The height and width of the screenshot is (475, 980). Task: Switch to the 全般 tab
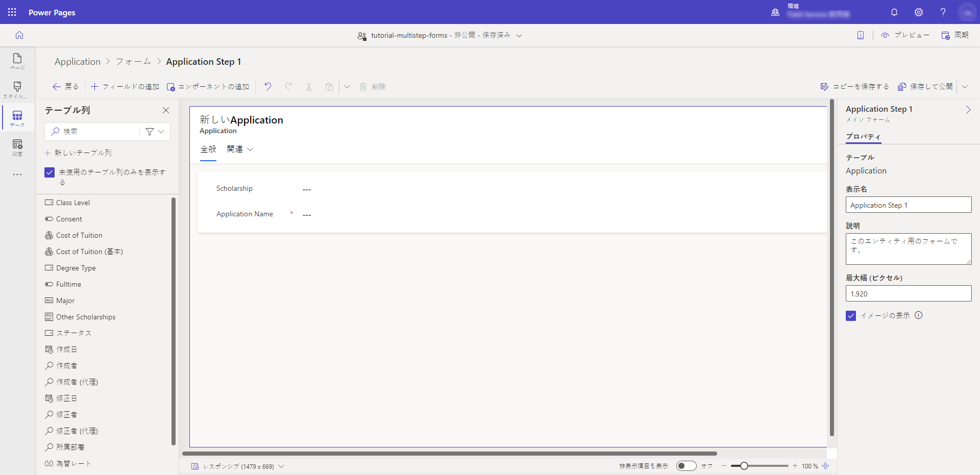click(x=208, y=149)
